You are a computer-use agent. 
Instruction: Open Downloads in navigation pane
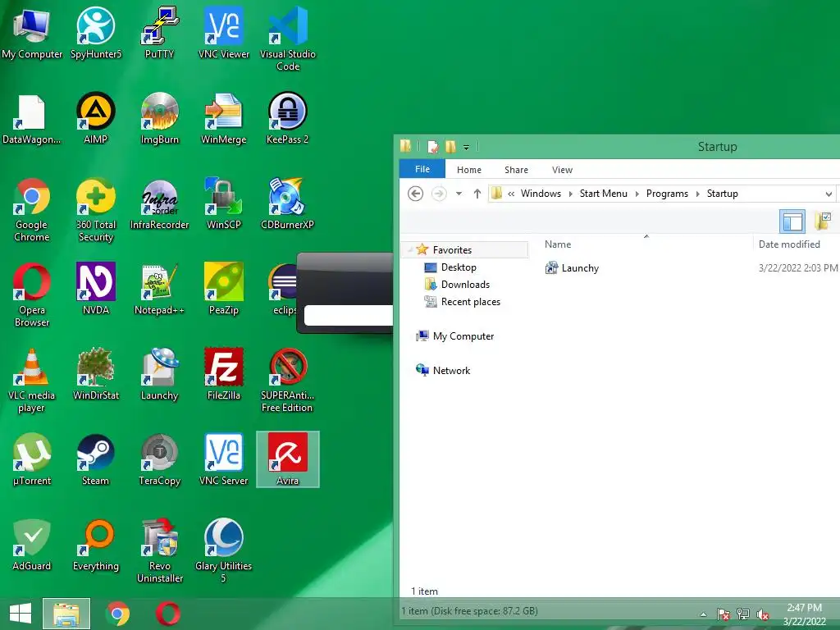point(457,285)
